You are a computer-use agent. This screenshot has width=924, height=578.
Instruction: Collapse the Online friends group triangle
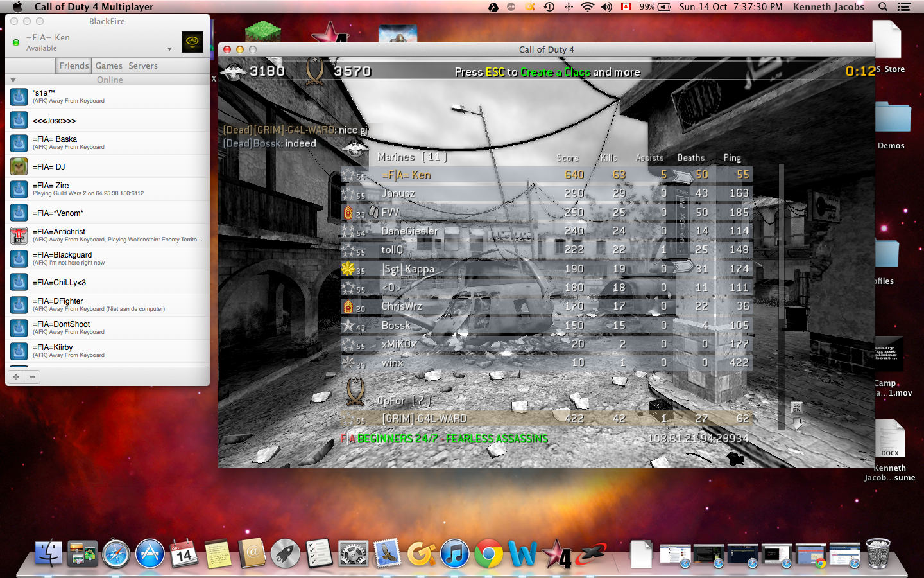[x=13, y=80]
